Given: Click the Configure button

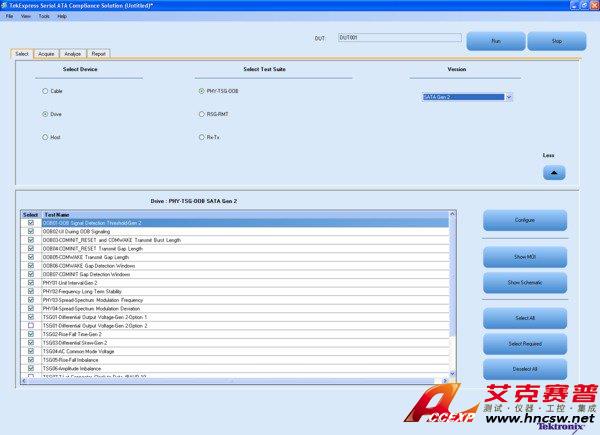Looking at the screenshot, I should pyautogui.click(x=524, y=220).
